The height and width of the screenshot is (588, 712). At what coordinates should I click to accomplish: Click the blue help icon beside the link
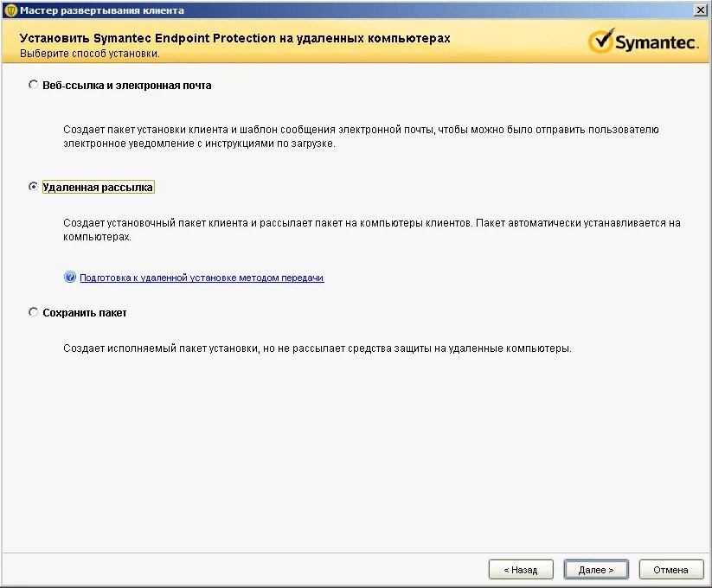pyautogui.click(x=70, y=277)
